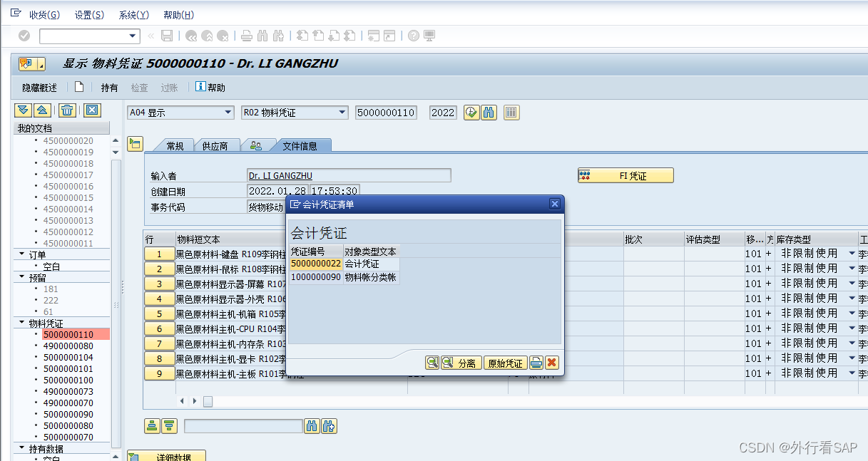
Task: Open the 系统(Y) menu
Action: point(134,15)
